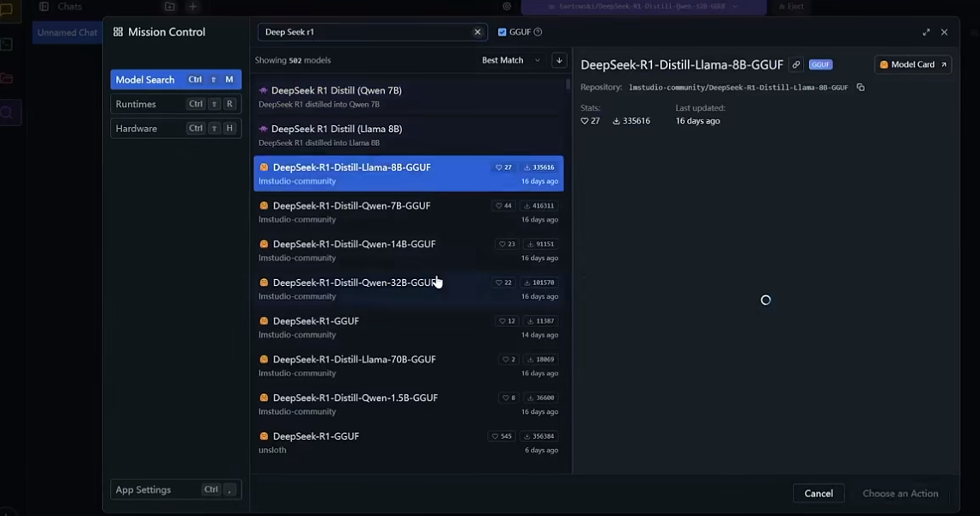Viewport: 980px width, 516px height.
Task: Open the settings gear in top bar
Action: point(507,7)
